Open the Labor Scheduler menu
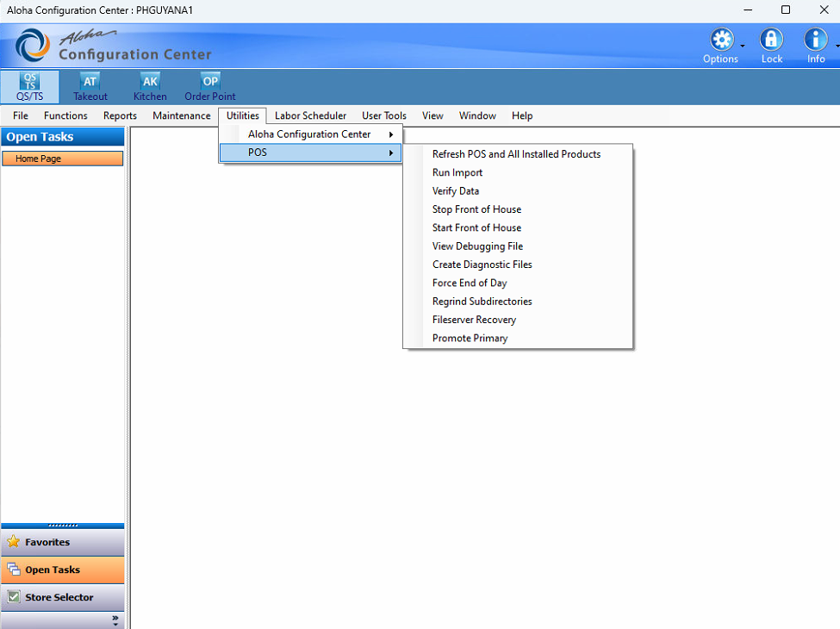The height and width of the screenshot is (629, 840). pyautogui.click(x=310, y=115)
